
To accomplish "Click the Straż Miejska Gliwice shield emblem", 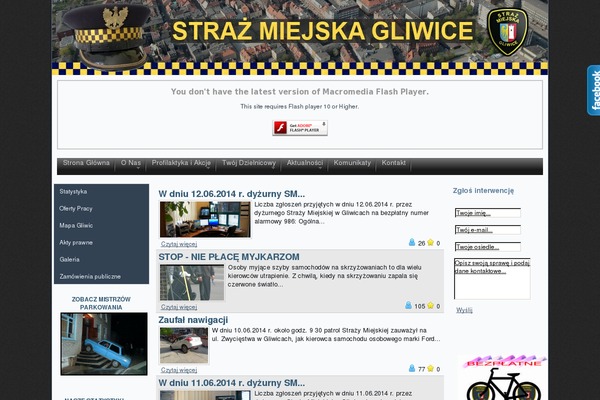I will pos(507,32).
